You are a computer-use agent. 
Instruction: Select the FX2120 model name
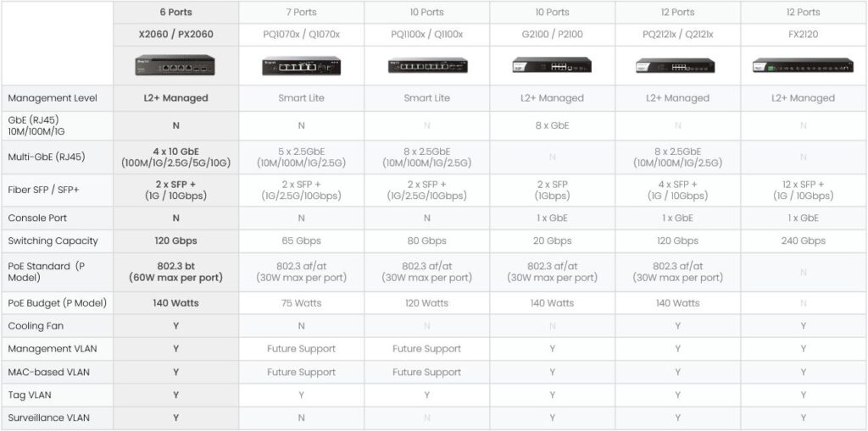pyautogui.click(x=804, y=35)
